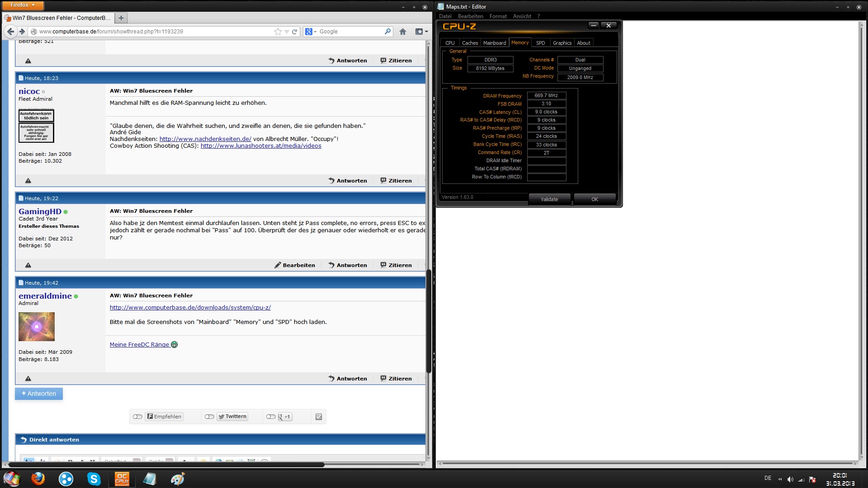Click the OC CPU-Z taskbar icon
Viewport: 868px width, 488px height.
tap(122, 479)
